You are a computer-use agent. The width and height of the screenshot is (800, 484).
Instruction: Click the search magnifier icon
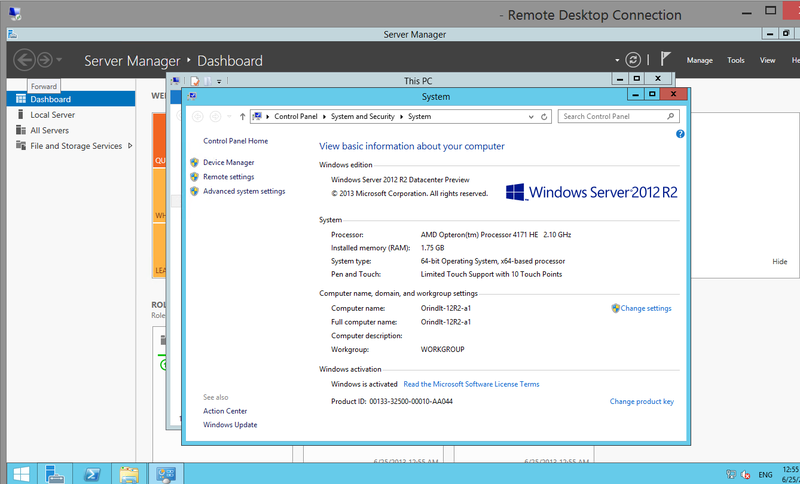670,116
